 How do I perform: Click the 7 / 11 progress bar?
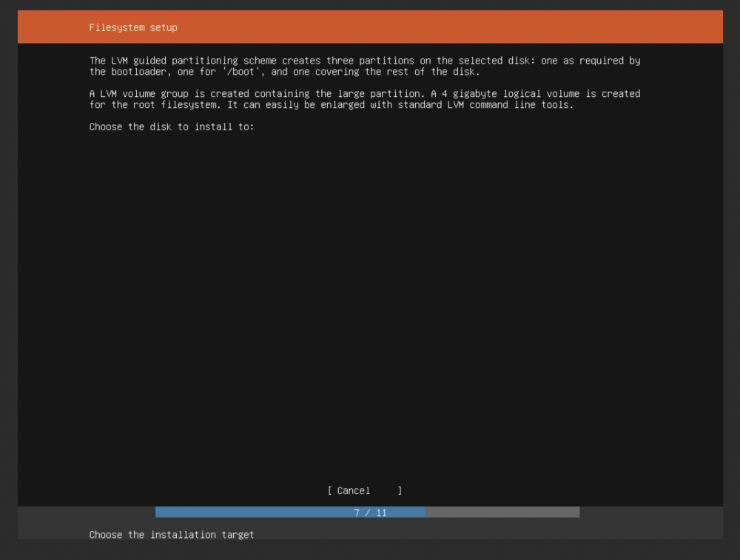(367, 513)
